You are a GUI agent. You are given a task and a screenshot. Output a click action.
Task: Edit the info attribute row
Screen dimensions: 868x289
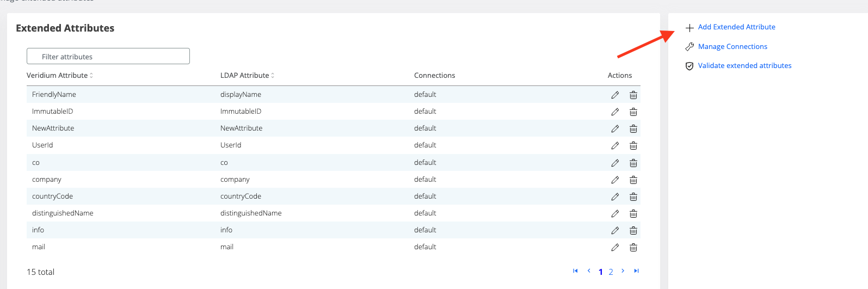click(615, 230)
